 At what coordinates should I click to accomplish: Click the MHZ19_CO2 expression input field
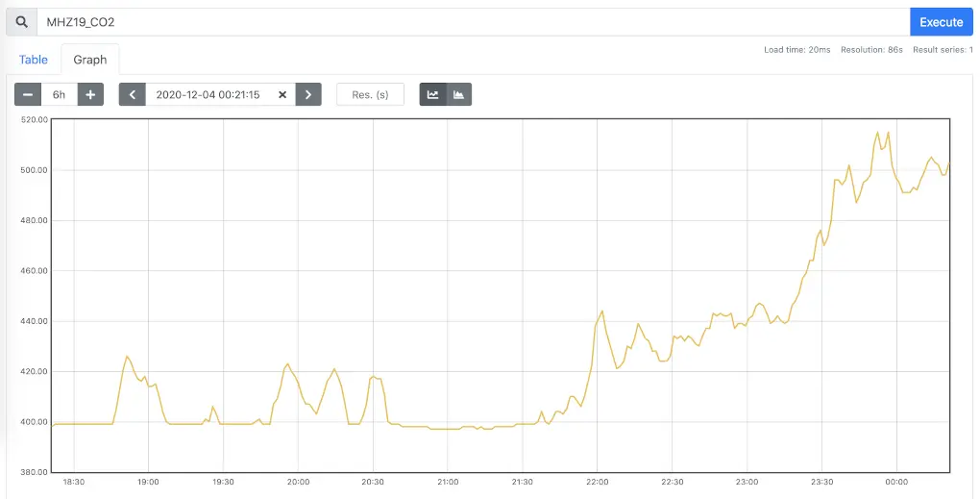point(471,22)
